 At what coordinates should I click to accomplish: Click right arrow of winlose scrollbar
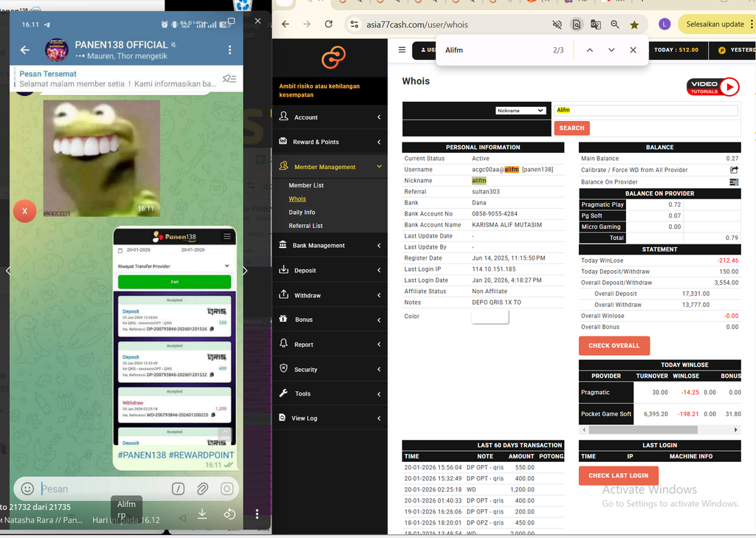tap(736, 430)
